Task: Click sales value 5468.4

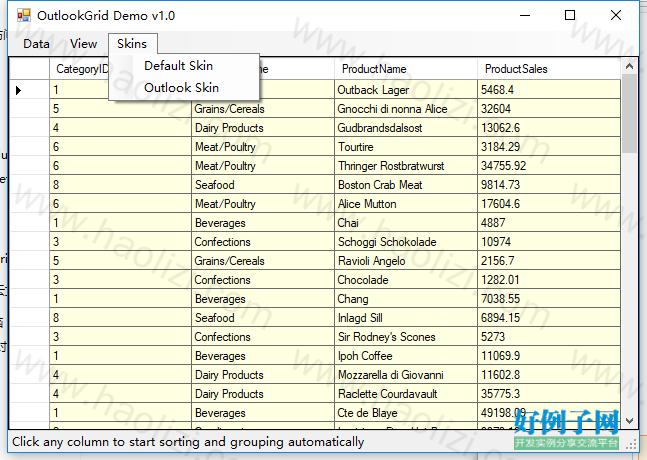Action: pos(549,90)
